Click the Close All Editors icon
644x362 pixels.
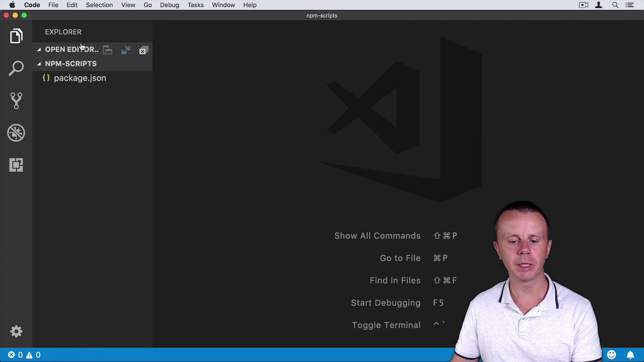[144, 50]
